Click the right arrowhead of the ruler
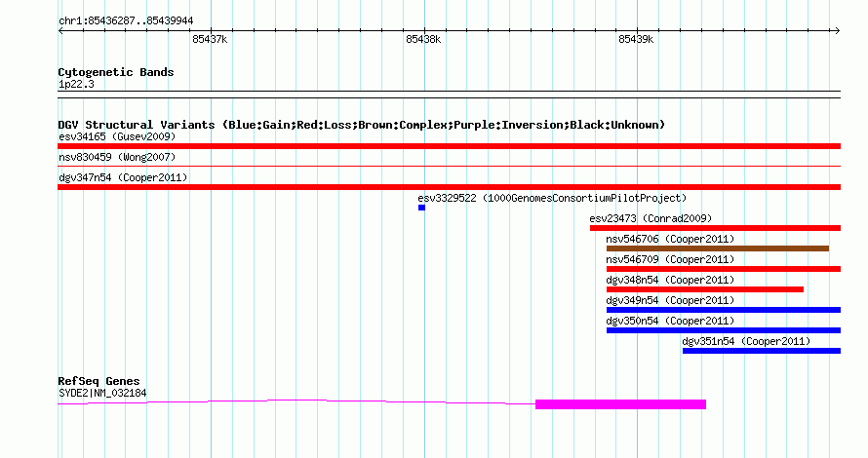 838,30
